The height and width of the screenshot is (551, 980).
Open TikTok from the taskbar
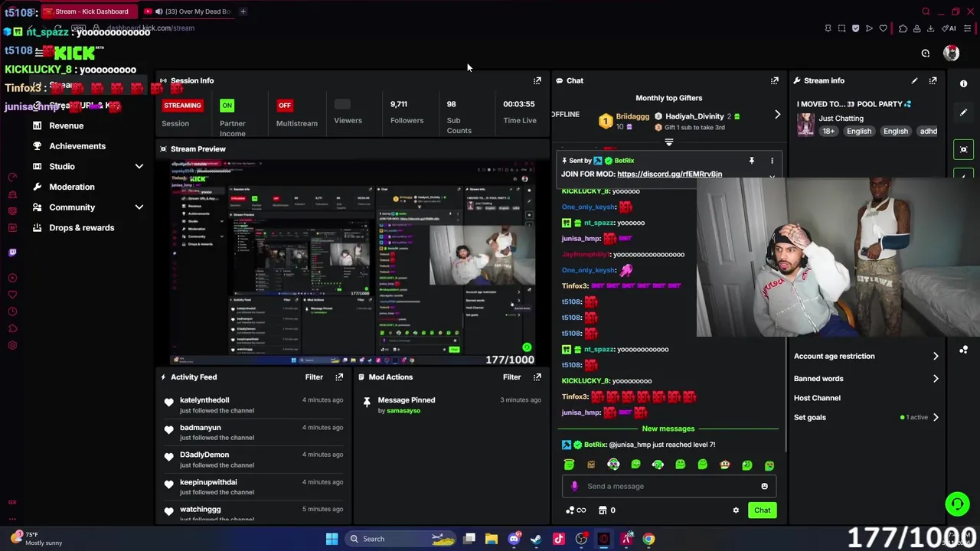tap(558, 539)
